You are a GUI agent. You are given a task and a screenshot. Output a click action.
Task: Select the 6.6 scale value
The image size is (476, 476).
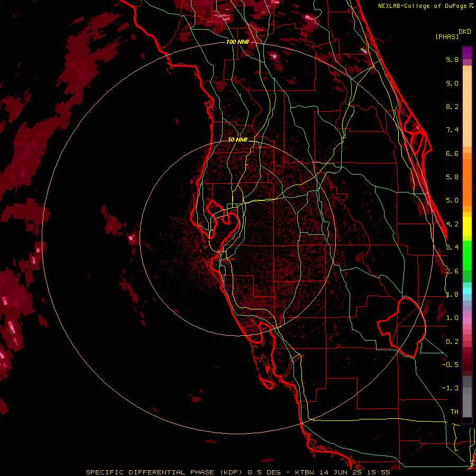(x=452, y=153)
